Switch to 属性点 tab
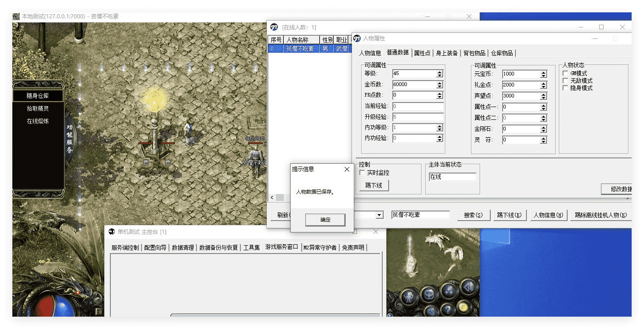Image resolution: width=644 pixels, height=329 pixels. click(422, 53)
